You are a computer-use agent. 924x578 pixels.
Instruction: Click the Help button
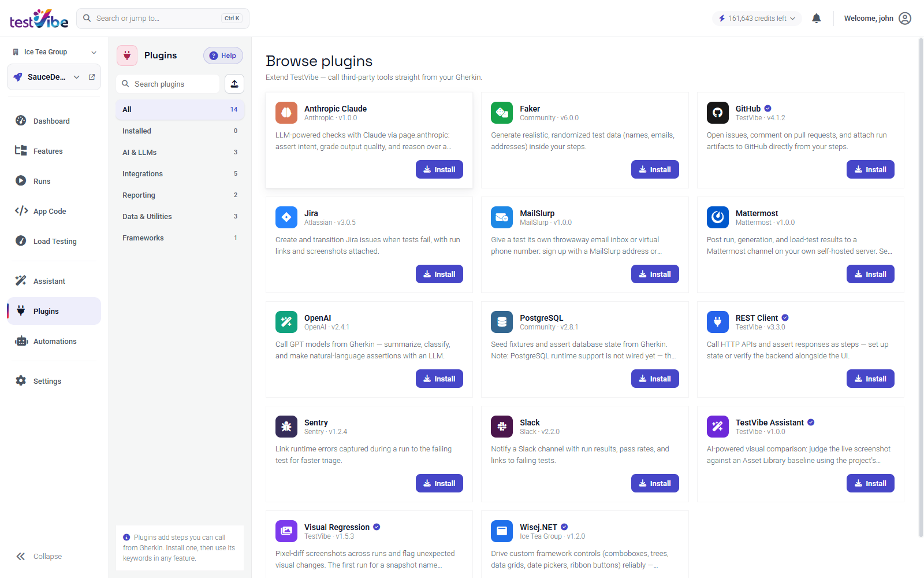point(223,55)
